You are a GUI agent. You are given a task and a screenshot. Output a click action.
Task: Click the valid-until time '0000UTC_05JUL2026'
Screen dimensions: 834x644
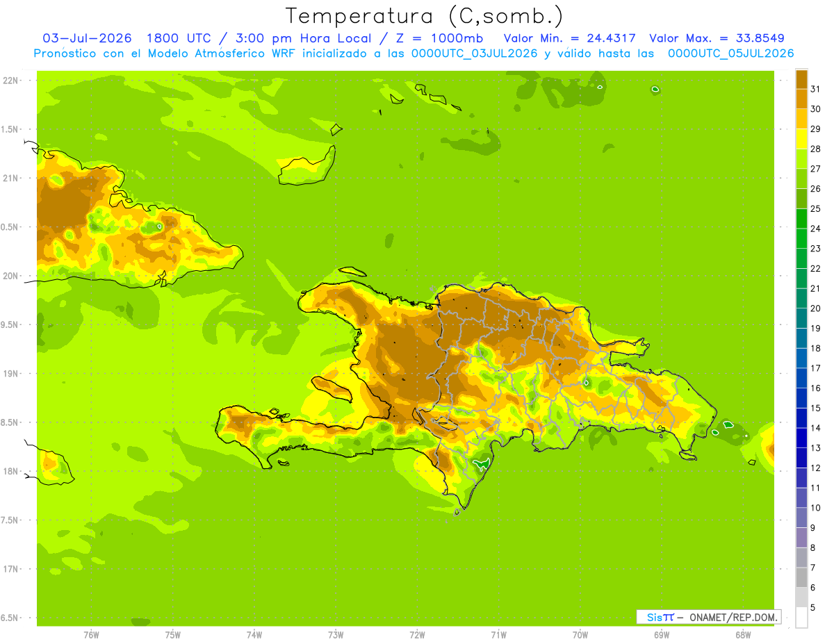pyautogui.click(x=730, y=53)
